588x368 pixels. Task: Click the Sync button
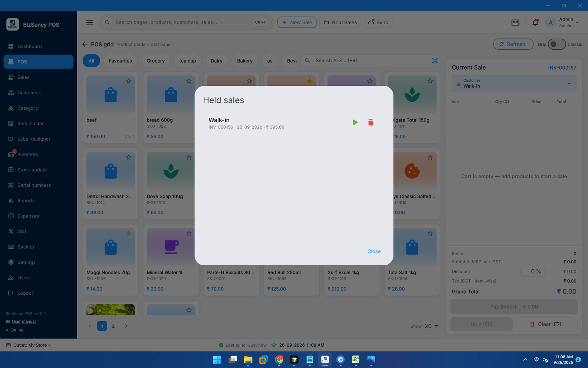pyautogui.click(x=378, y=22)
